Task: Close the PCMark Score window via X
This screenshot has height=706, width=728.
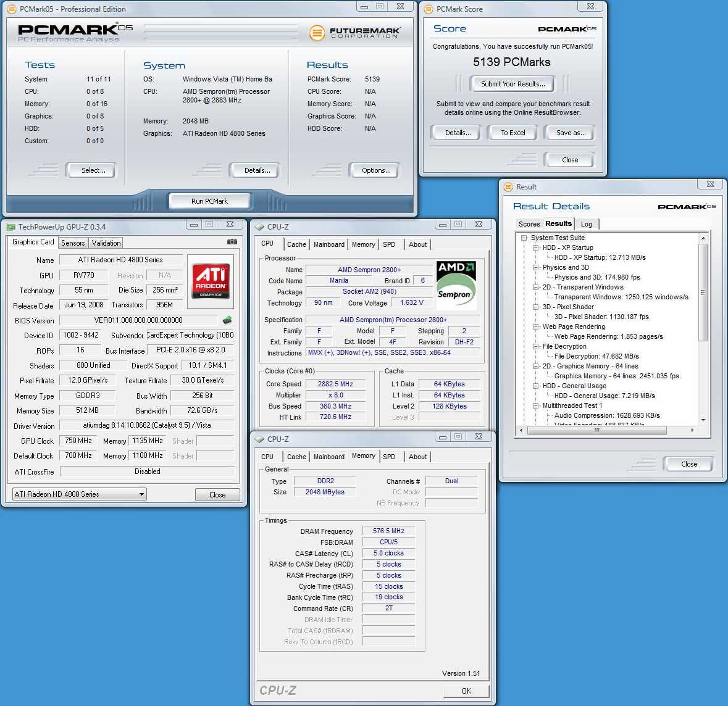Action: point(590,7)
